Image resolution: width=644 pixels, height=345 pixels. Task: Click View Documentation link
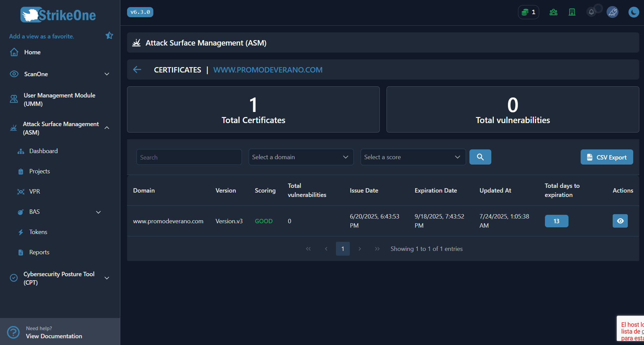[x=54, y=336]
